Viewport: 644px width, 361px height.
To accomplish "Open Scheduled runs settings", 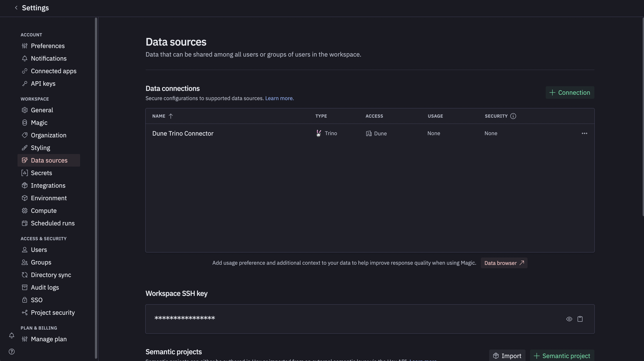I will point(53,223).
